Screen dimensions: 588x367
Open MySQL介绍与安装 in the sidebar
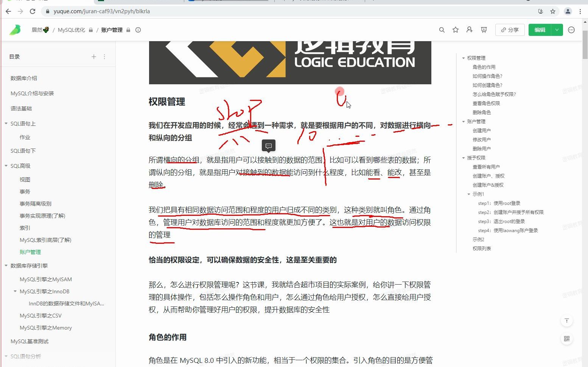pyautogui.click(x=32, y=93)
